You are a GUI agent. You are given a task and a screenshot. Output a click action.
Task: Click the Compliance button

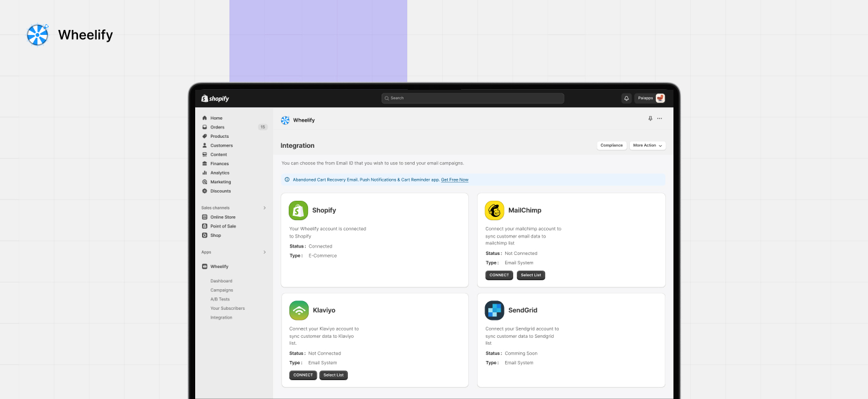click(x=612, y=145)
